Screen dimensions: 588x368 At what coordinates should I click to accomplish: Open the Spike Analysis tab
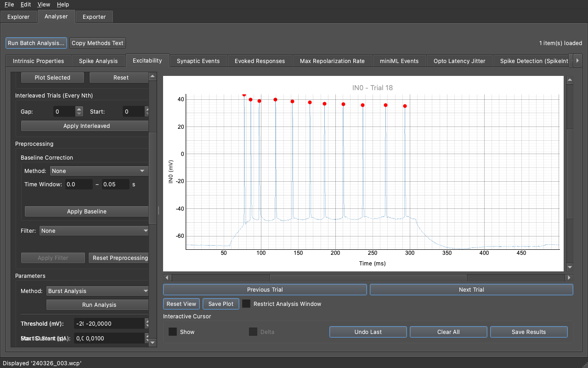click(x=98, y=61)
